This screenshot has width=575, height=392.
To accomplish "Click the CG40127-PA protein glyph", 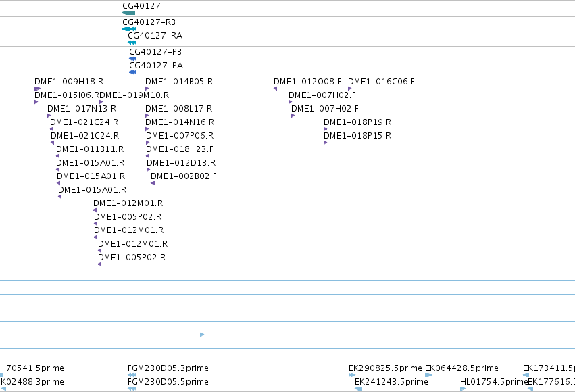I will 132,72.
